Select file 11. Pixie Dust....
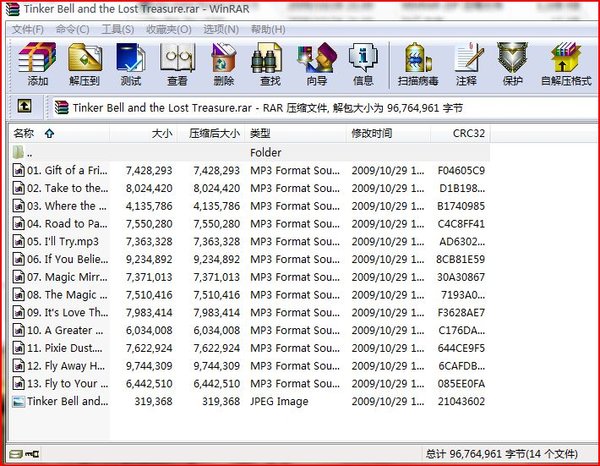This screenshot has width=600, height=466. [x=65, y=348]
